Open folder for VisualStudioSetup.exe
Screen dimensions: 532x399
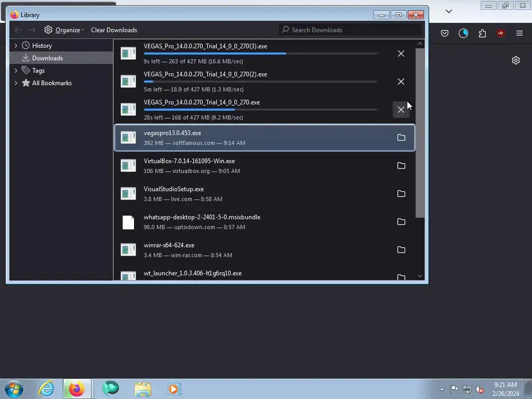tap(401, 193)
